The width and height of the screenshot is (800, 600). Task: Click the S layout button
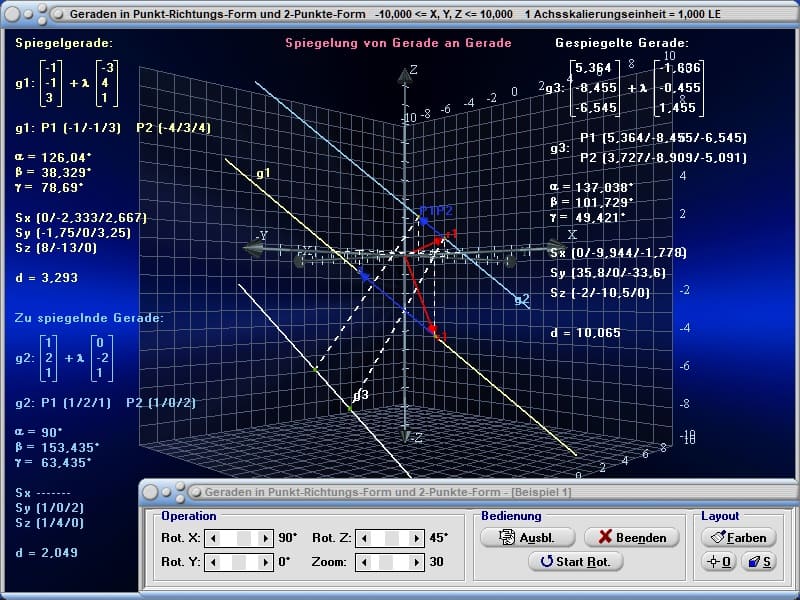[759, 561]
